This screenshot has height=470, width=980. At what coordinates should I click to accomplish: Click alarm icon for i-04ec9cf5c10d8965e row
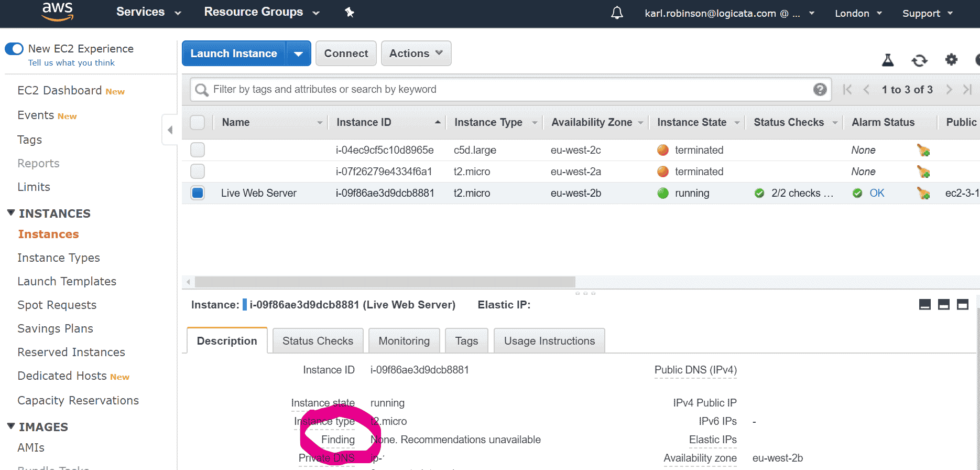(923, 150)
